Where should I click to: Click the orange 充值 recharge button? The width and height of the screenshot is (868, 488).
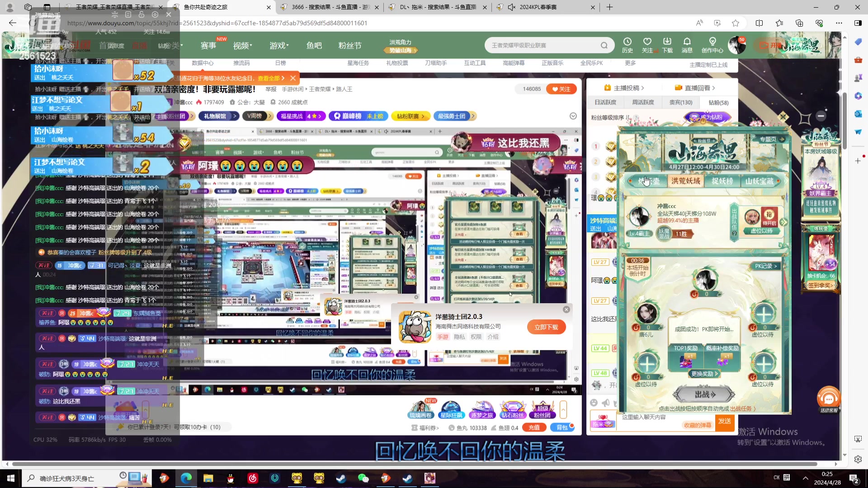pos(534,427)
